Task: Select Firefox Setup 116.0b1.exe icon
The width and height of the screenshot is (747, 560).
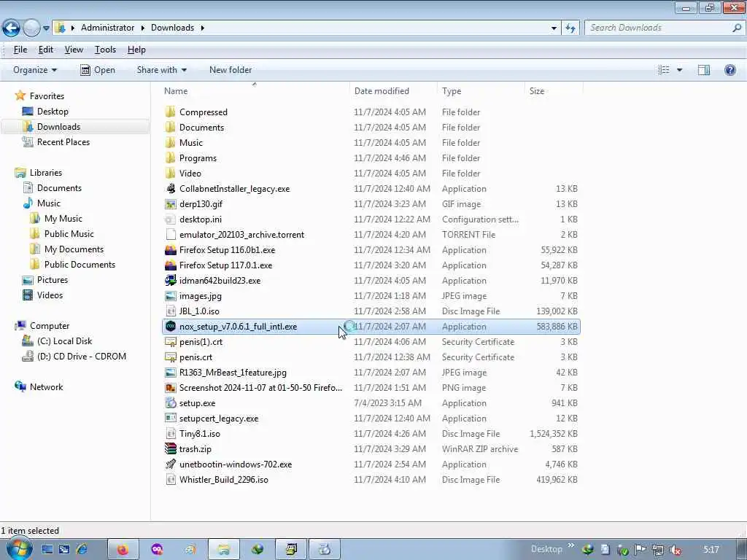Action: point(171,249)
